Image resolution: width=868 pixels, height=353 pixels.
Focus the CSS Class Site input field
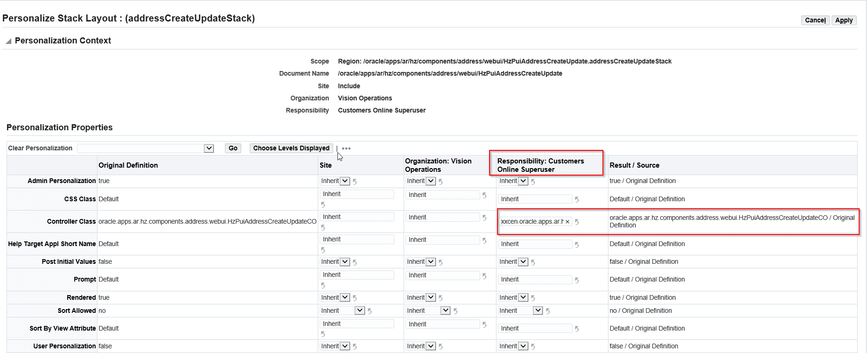[357, 194]
